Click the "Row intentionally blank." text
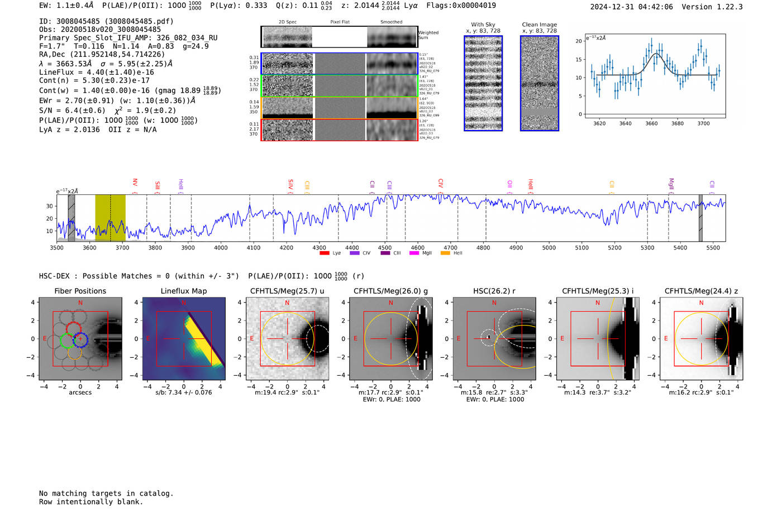Screen dimensions: 782x532 click(x=91, y=502)
